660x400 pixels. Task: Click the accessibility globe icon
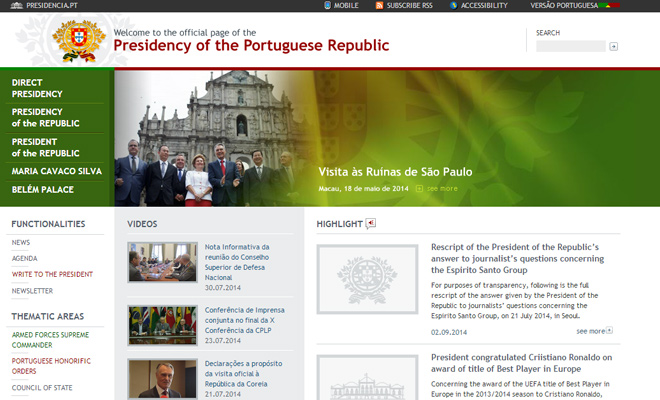coord(453,5)
